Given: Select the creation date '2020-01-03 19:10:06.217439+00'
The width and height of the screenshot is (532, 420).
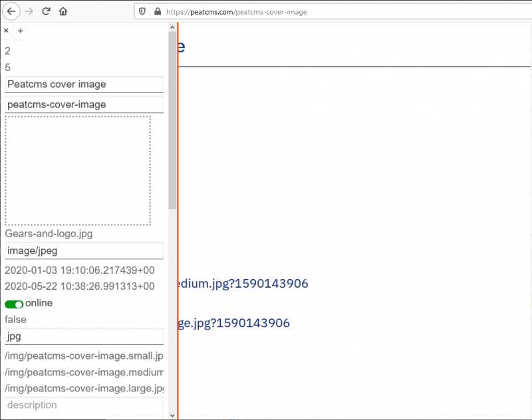Looking at the screenshot, I should 80,270.
